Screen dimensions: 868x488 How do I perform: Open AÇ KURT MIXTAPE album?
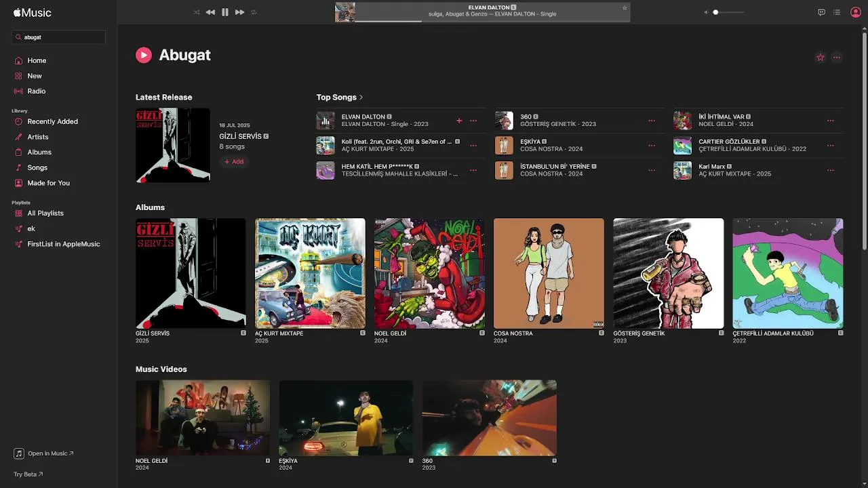click(x=310, y=273)
